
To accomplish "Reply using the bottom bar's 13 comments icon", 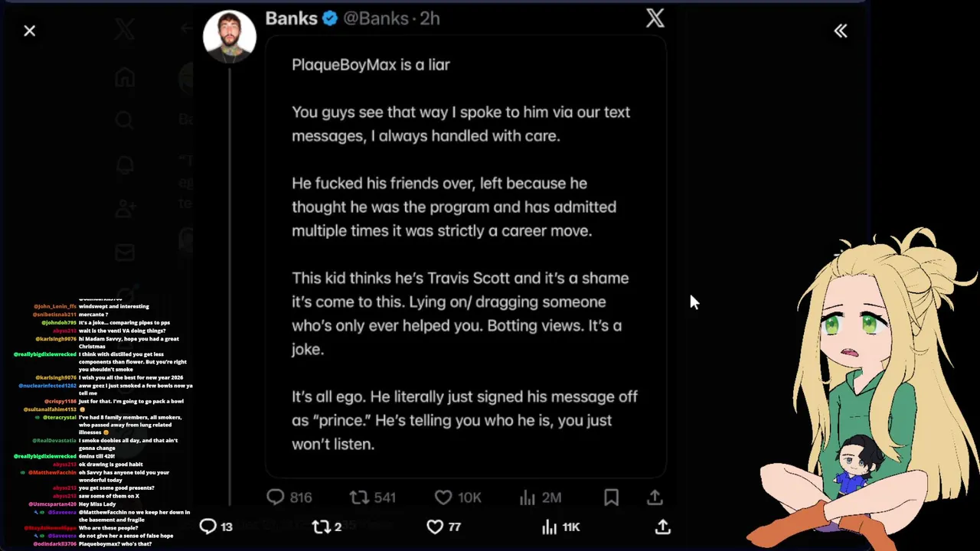I will (208, 527).
